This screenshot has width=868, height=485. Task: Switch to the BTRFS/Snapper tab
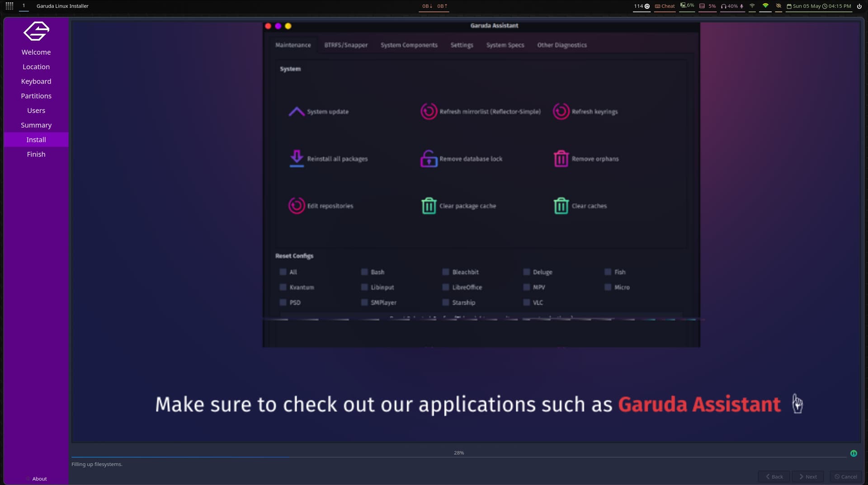[346, 45]
